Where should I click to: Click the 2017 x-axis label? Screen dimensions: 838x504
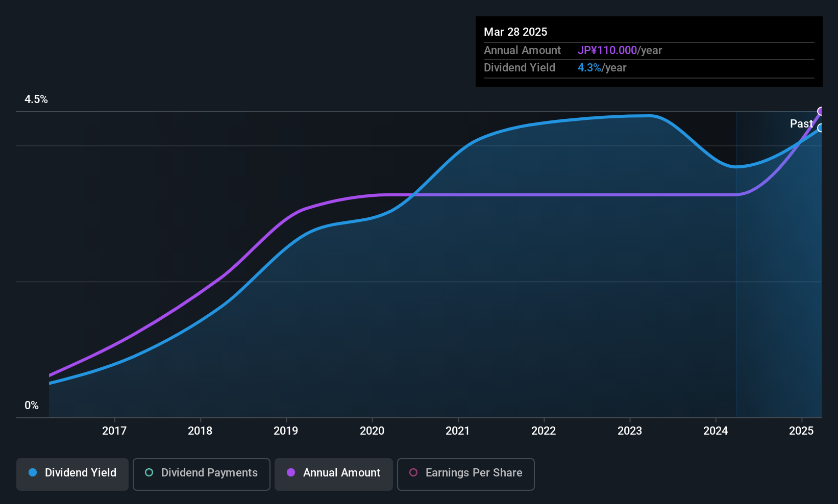pos(114,431)
